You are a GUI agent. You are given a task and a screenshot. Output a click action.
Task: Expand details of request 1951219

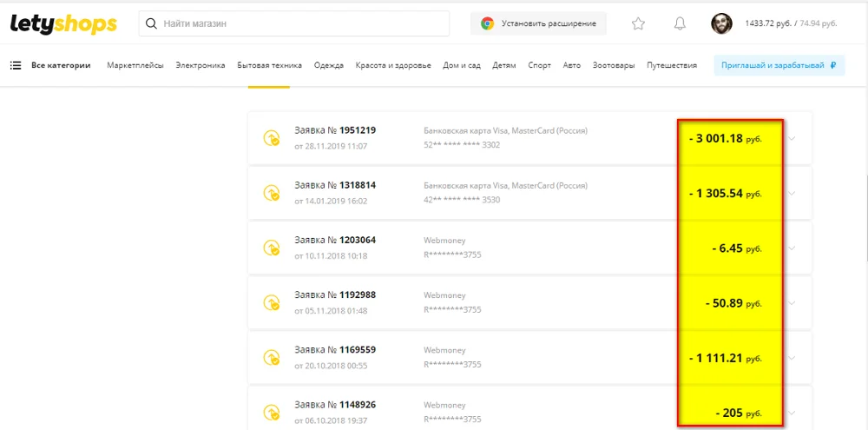(x=792, y=138)
